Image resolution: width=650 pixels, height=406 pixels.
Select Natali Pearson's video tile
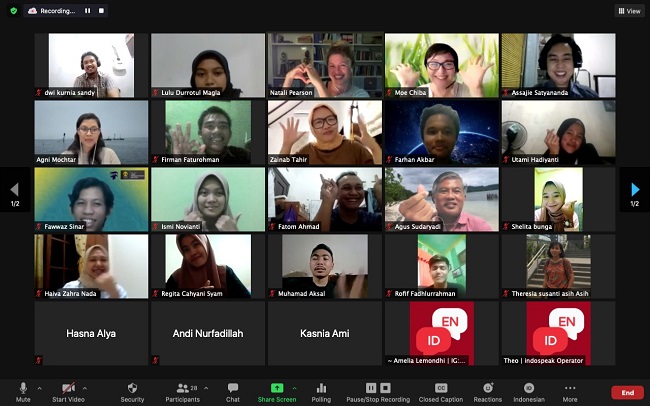click(x=325, y=65)
